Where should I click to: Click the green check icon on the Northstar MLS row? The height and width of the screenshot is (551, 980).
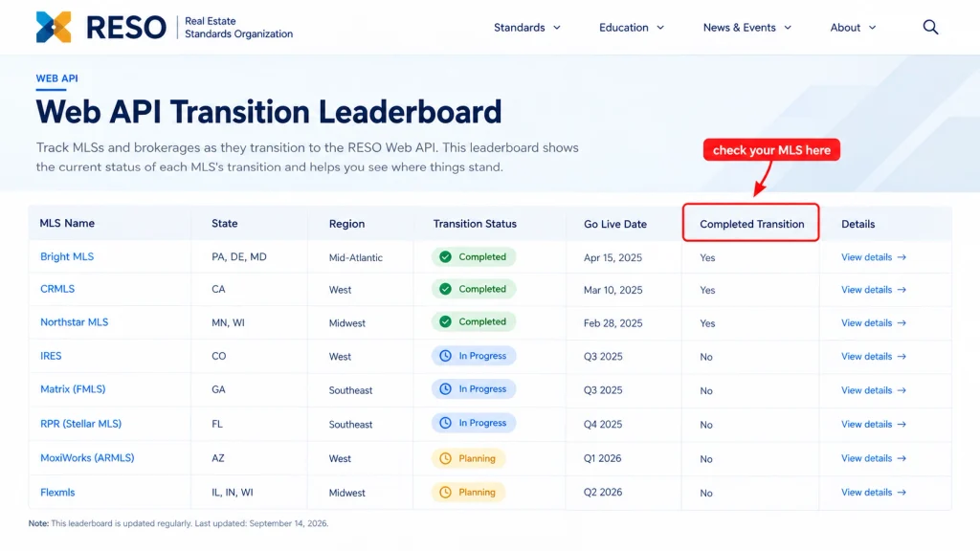coord(445,321)
